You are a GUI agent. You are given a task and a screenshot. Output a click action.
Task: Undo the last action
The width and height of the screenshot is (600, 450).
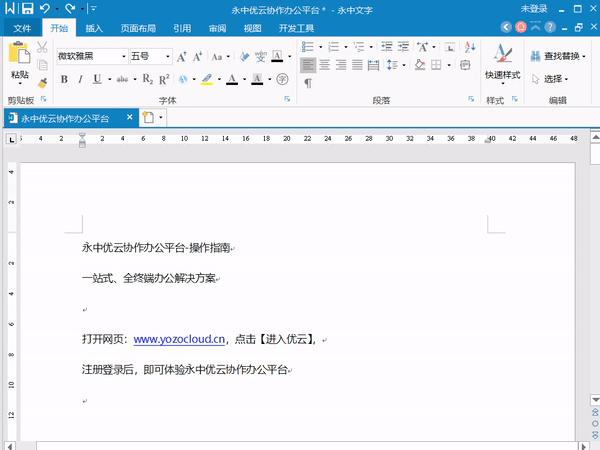coord(45,8)
